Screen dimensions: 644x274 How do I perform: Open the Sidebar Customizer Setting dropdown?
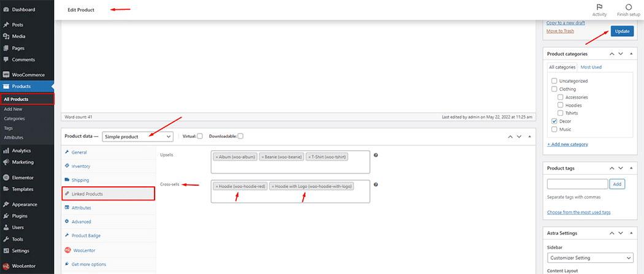[x=590, y=258]
